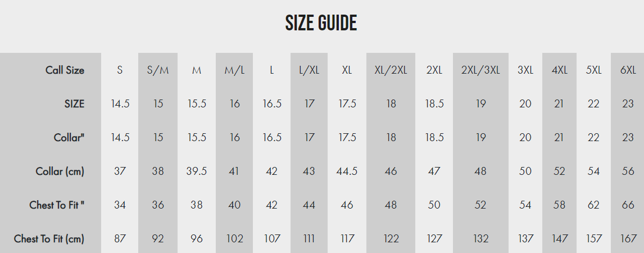Click the S/M call size column header
The width and height of the screenshot is (644, 253).
pos(158,70)
